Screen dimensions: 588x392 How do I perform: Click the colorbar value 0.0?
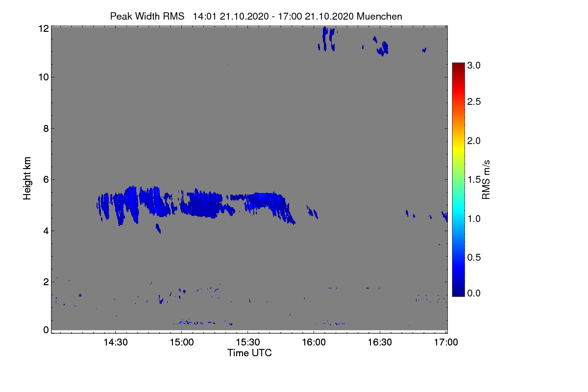tap(473, 293)
